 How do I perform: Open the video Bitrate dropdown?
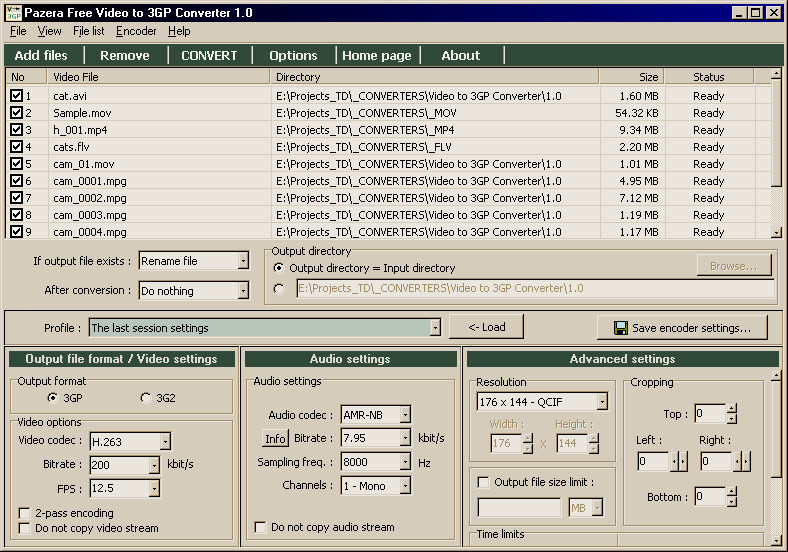point(154,465)
